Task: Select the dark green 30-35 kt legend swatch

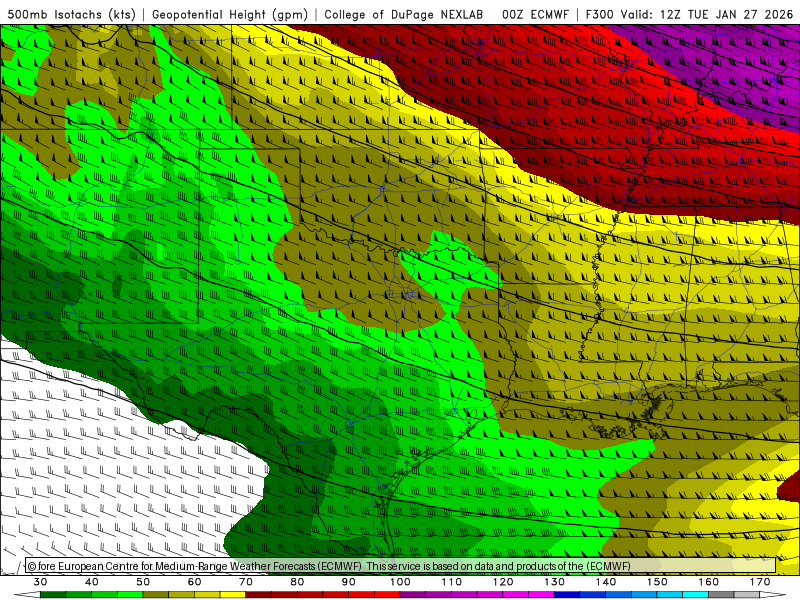Action: (53, 595)
